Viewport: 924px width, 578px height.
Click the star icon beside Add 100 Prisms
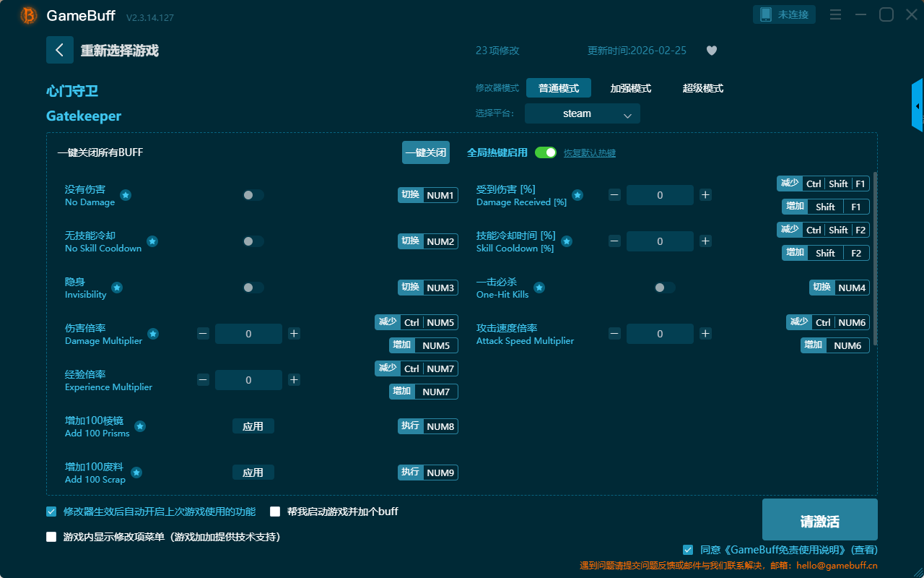pos(140,426)
